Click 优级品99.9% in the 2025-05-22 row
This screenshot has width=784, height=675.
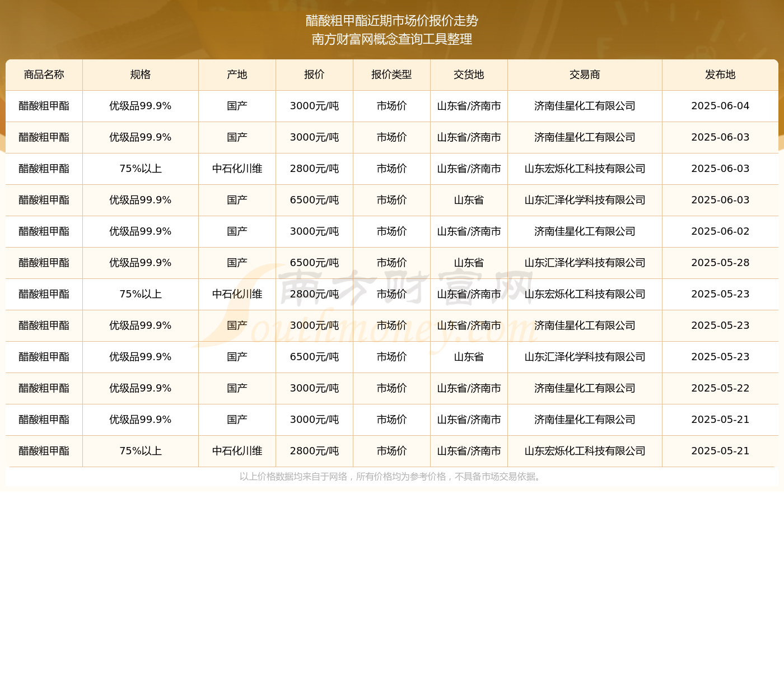141,388
